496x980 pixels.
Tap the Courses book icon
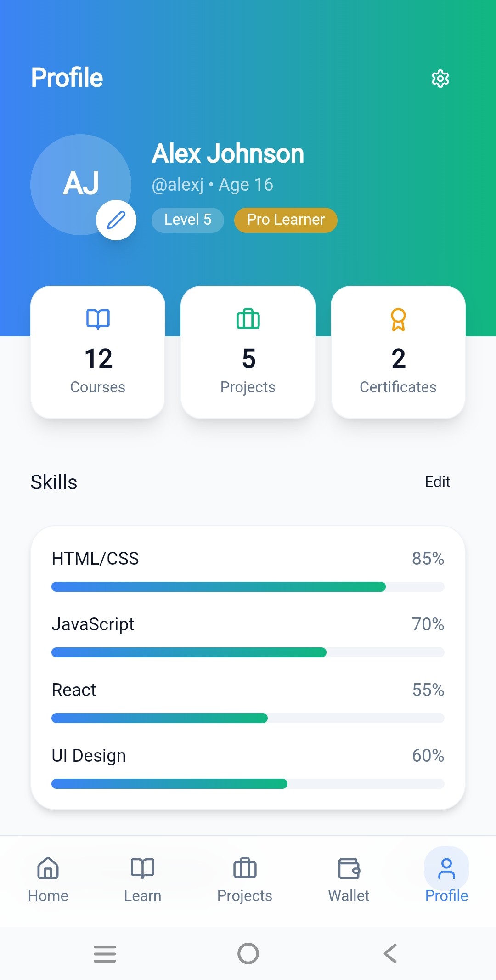(x=98, y=319)
